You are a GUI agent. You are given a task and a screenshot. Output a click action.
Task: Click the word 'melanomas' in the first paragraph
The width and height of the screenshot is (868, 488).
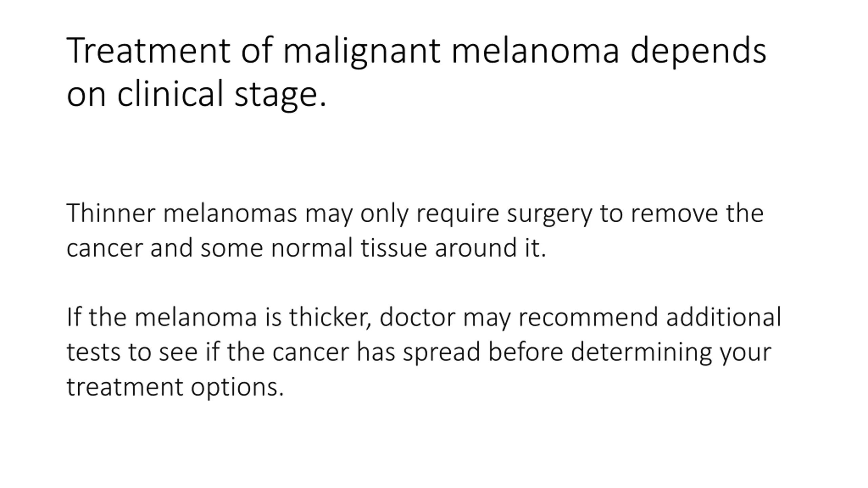click(x=230, y=213)
